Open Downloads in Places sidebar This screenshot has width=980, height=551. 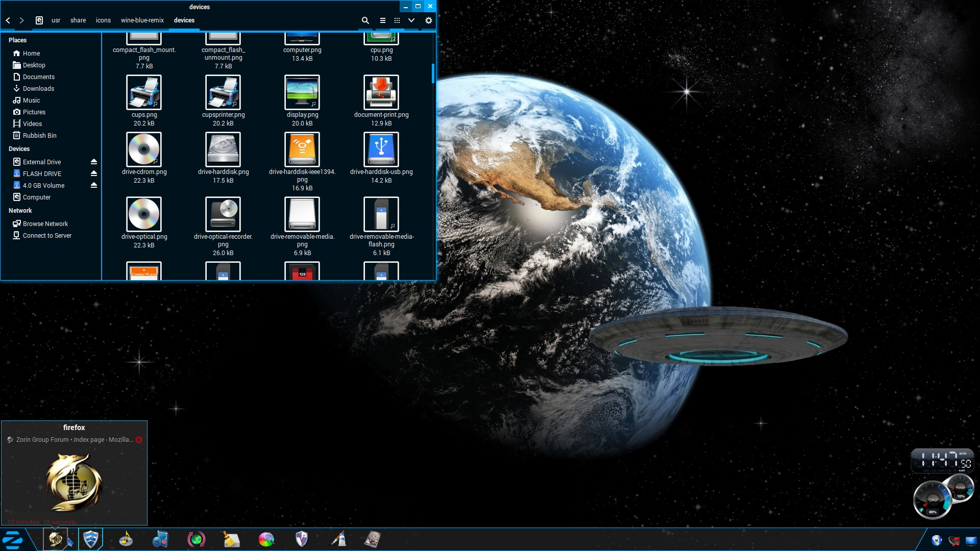(x=38, y=89)
